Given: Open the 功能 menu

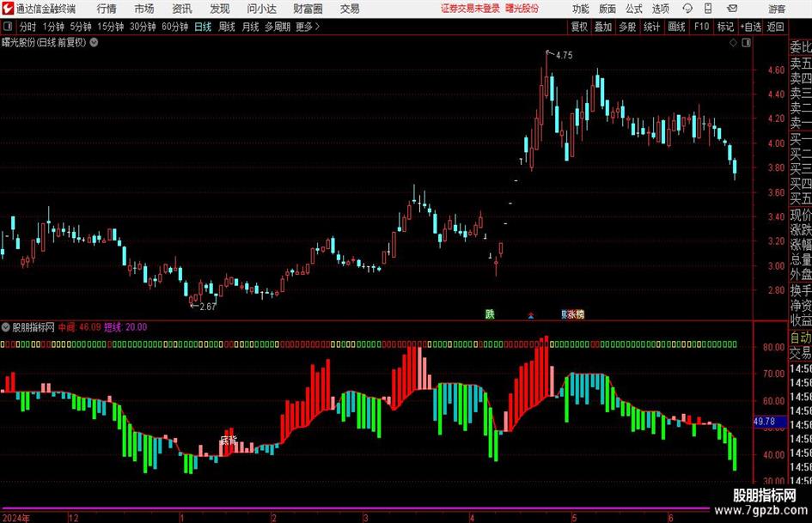Looking at the screenshot, I should [581, 9].
